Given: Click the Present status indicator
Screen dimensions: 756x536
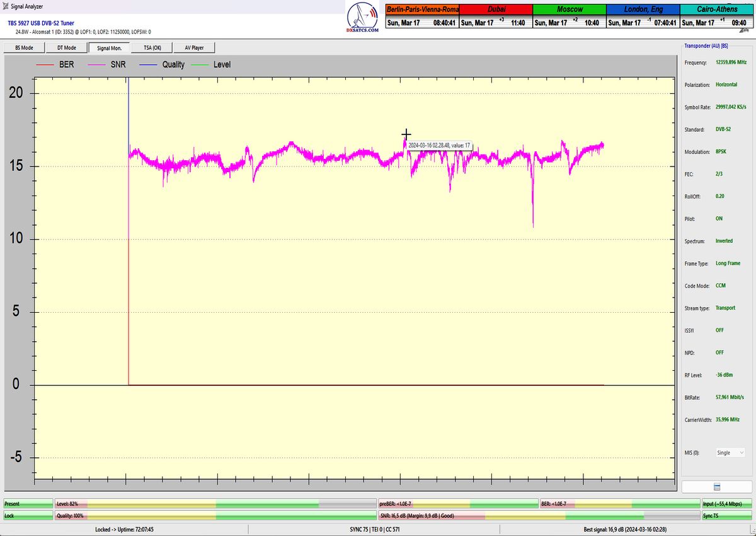Looking at the screenshot, I should (28, 504).
